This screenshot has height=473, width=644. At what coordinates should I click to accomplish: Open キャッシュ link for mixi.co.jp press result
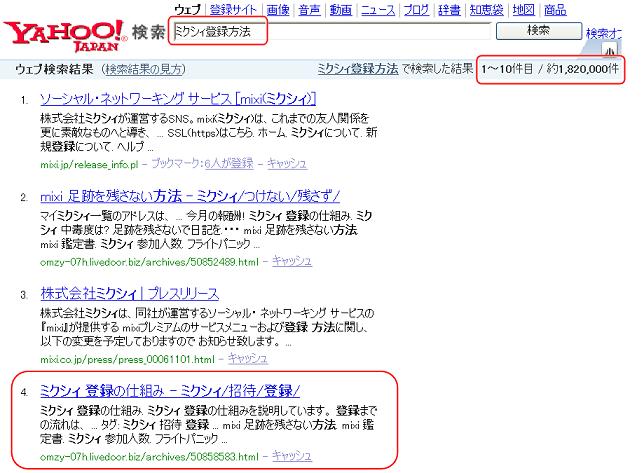(x=248, y=358)
